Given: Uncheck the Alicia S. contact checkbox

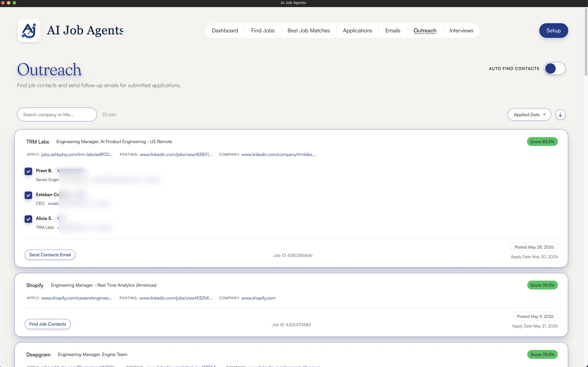Looking at the screenshot, I should tap(28, 219).
